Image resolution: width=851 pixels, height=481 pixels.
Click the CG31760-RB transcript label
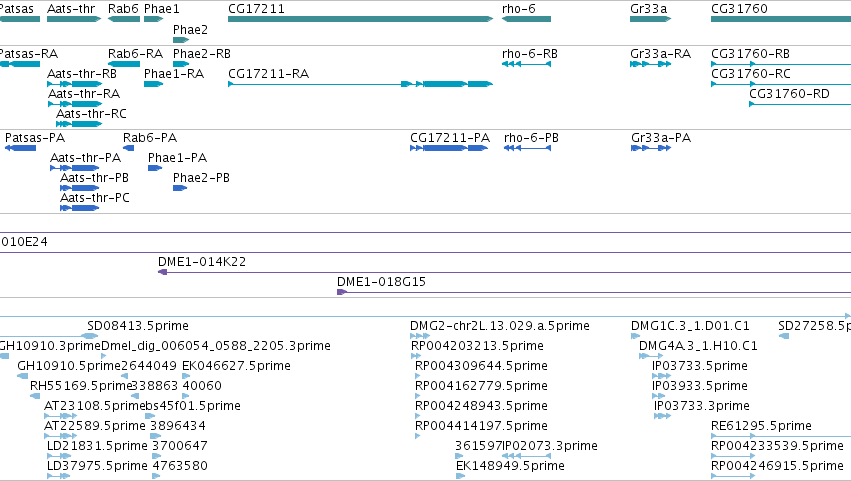tap(751, 54)
